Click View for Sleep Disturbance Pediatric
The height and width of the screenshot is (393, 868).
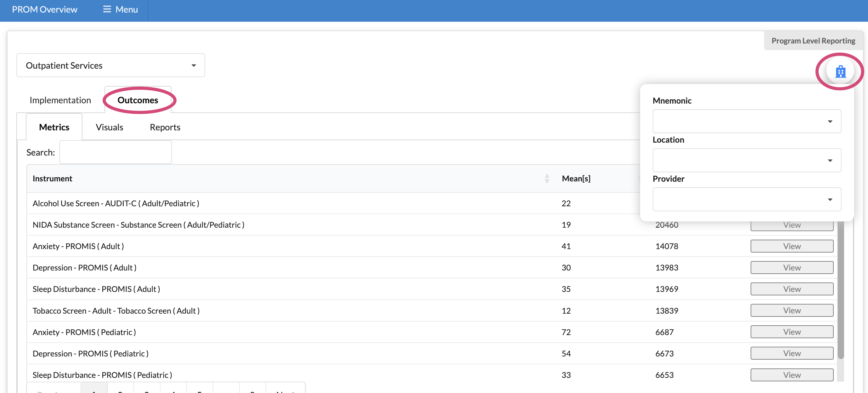[792, 375]
